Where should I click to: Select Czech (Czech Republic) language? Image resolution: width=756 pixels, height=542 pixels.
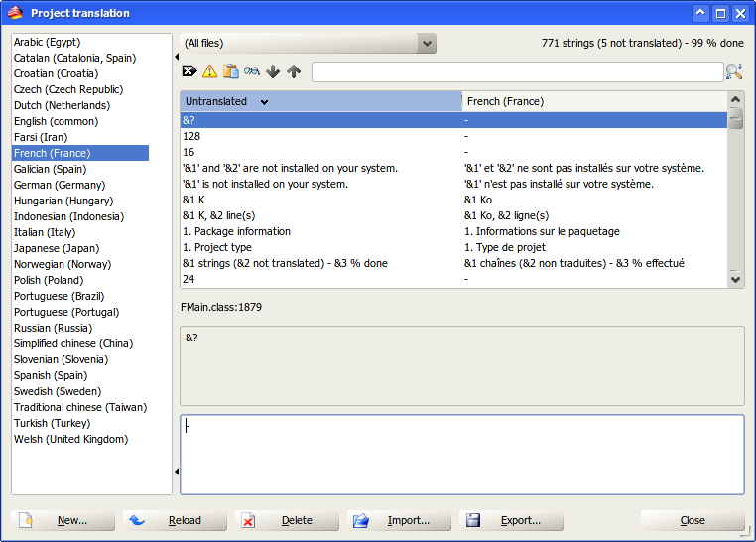pyautogui.click(x=68, y=89)
